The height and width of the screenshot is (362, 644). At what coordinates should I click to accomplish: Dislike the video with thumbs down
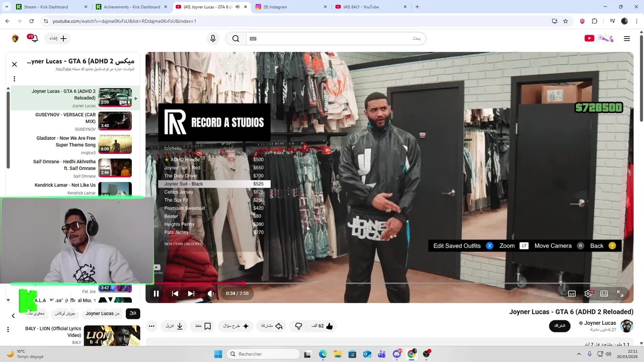(x=298, y=326)
